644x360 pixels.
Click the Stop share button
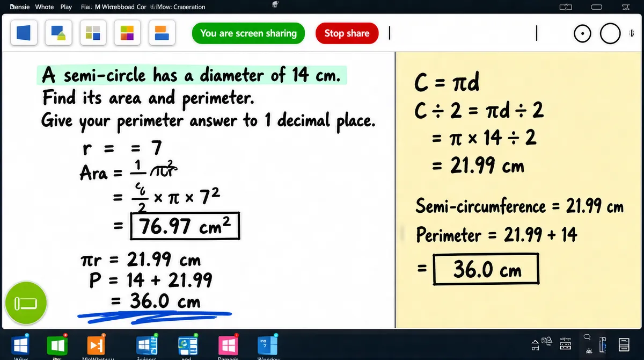(347, 33)
